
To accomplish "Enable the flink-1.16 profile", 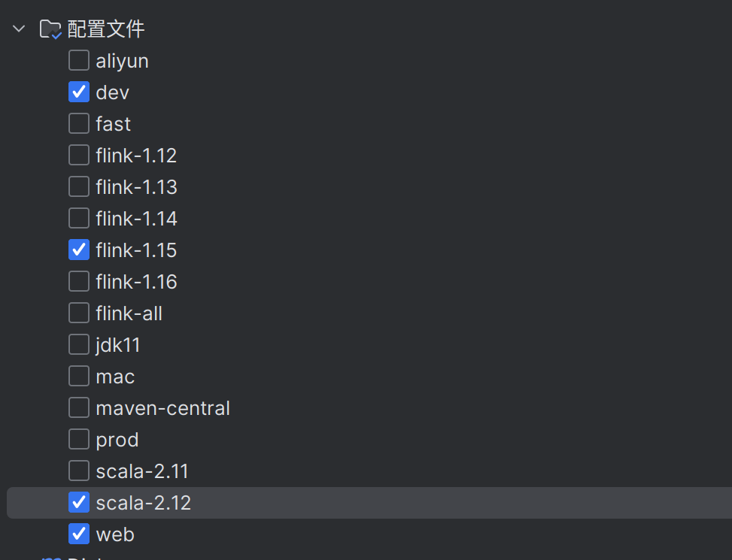I will point(79,281).
